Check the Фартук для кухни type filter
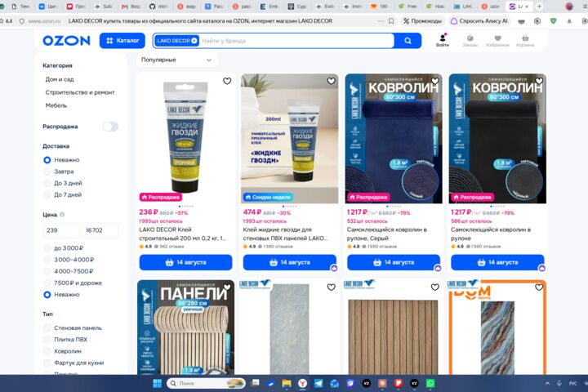588x392 pixels. 47,363
